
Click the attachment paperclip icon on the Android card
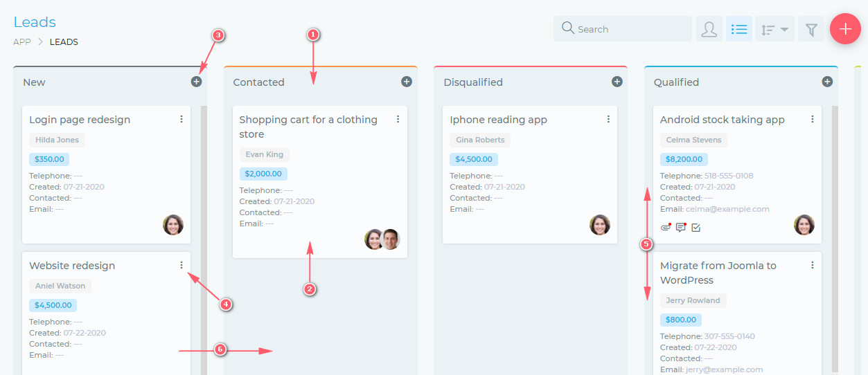pos(666,227)
